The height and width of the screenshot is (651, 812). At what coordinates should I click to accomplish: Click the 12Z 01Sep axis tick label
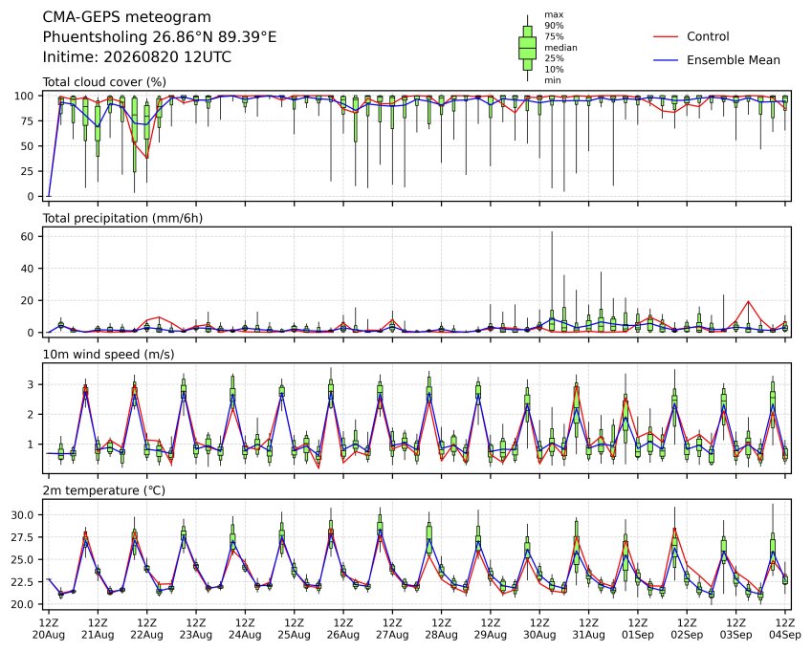point(638,629)
